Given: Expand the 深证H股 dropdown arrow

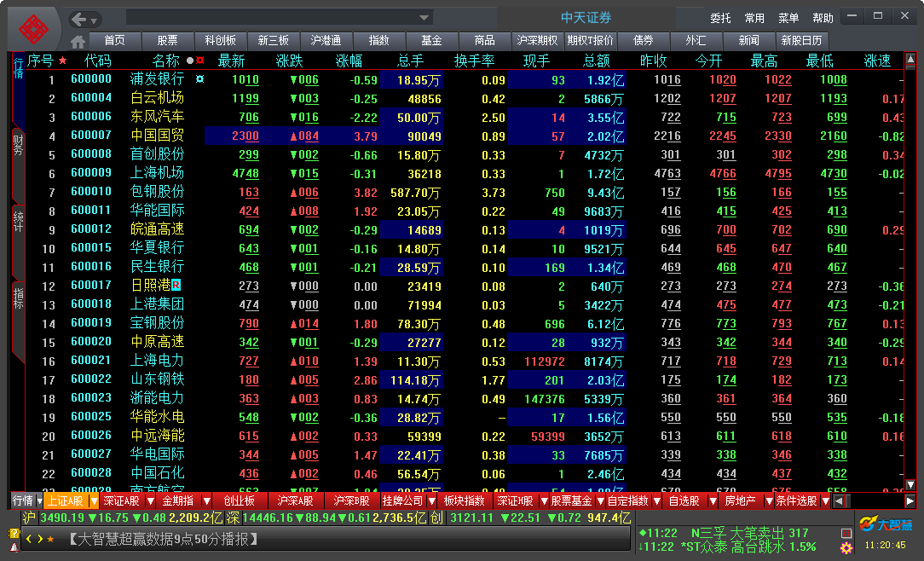Looking at the screenshot, I should [545, 501].
